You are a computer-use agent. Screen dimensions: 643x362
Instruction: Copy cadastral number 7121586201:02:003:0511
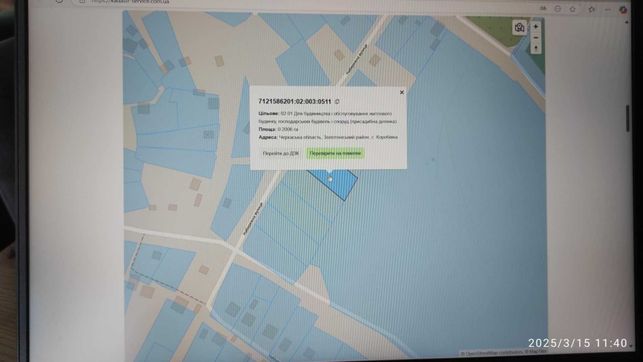point(337,101)
